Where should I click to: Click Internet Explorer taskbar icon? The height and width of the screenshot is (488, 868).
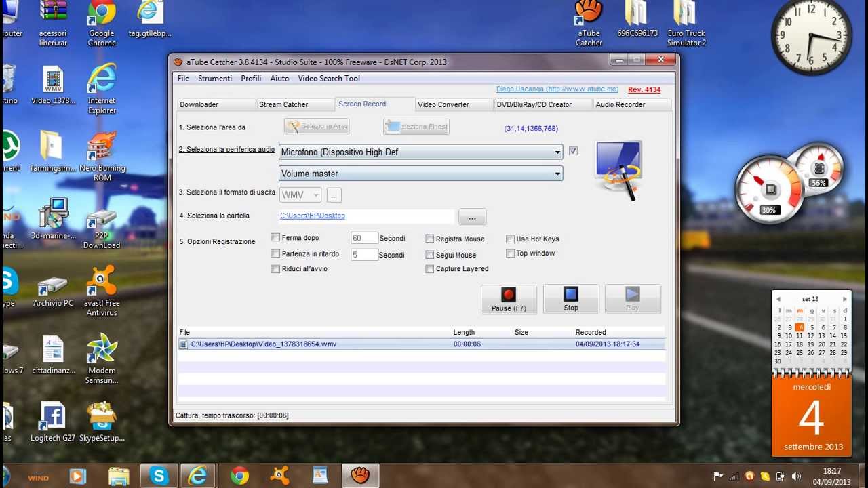click(199, 476)
